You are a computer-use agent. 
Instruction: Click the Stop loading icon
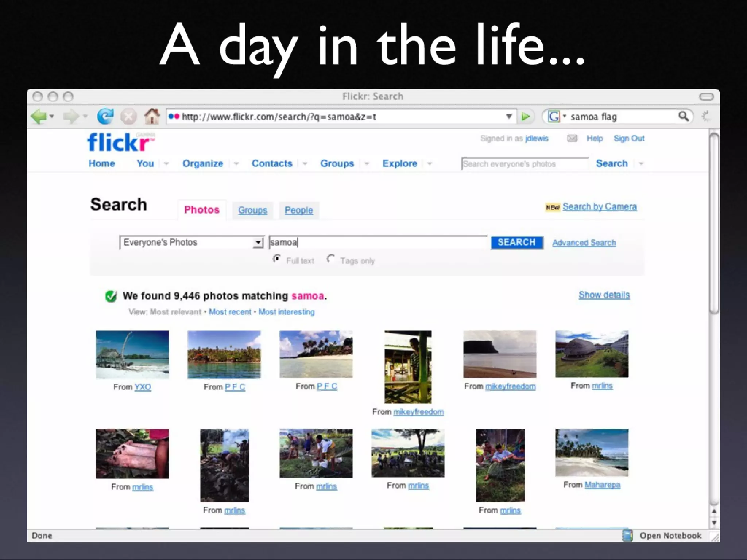128,117
